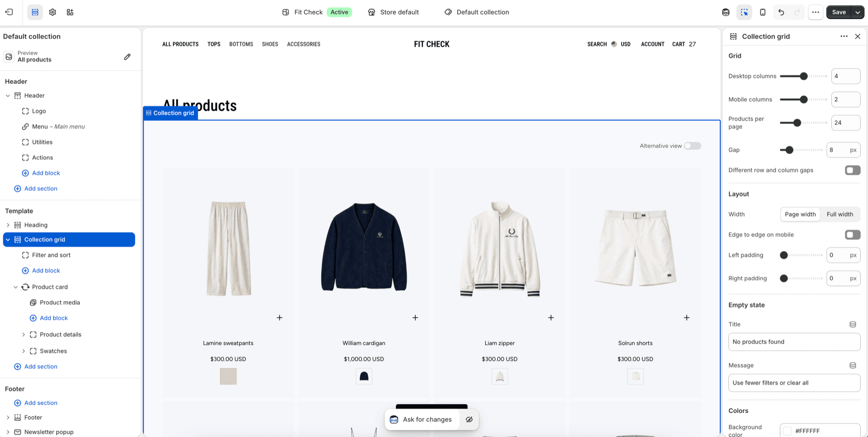Open the Save button dropdown arrow

[x=858, y=12]
